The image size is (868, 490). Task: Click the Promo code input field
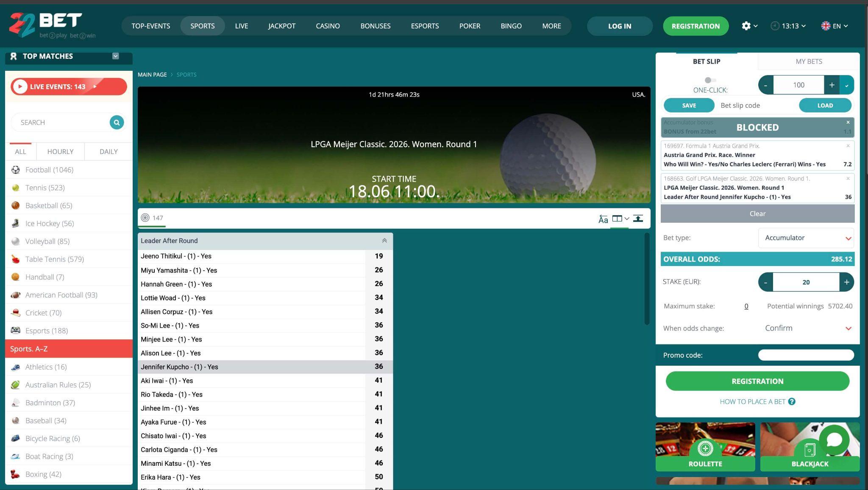806,355
